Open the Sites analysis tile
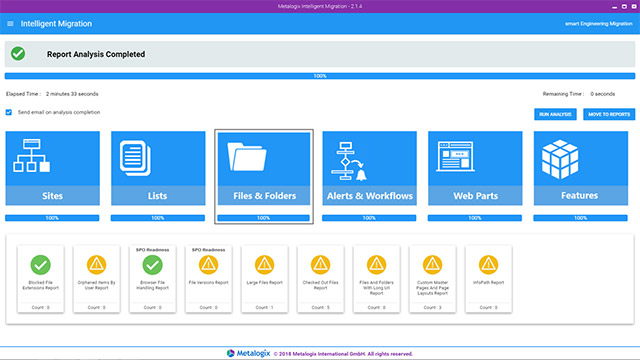This screenshot has width=640, height=360. (52, 168)
